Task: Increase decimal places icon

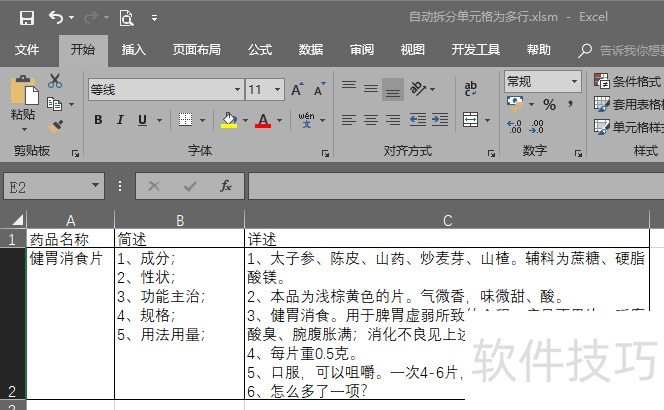Action: (x=515, y=126)
